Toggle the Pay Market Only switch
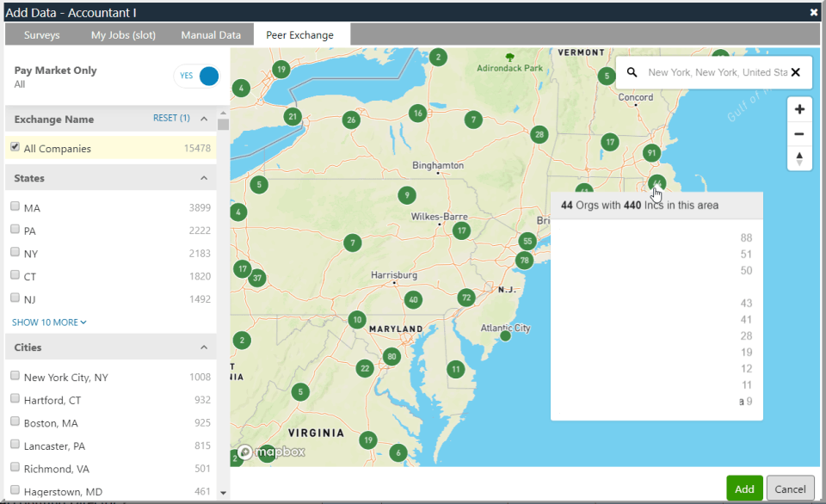The height and width of the screenshot is (504, 826). [196, 76]
